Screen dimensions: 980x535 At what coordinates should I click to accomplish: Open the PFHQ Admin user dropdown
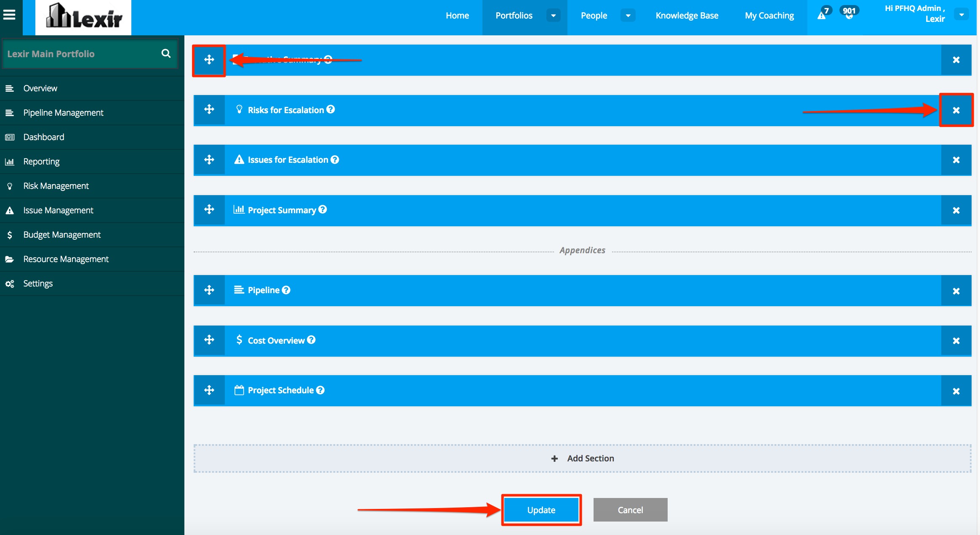tap(961, 15)
